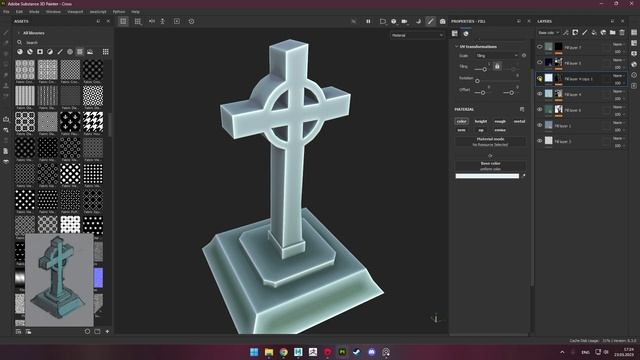
Task: Click the lock icon beside Tiling
Action: (497, 66)
